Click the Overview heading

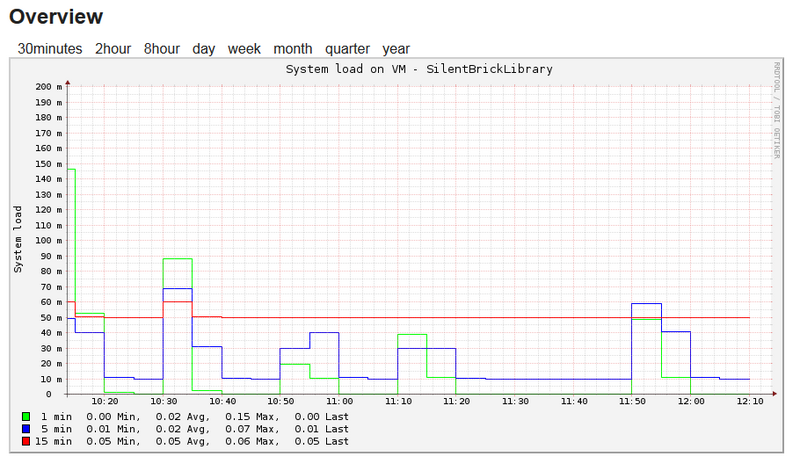click(x=56, y=17)
